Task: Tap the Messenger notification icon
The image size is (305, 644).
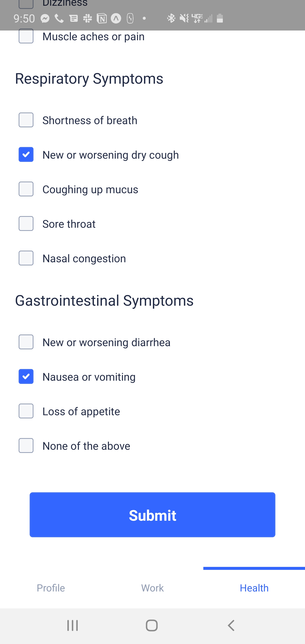Action: pyautogui.click(x=45, y=18)
